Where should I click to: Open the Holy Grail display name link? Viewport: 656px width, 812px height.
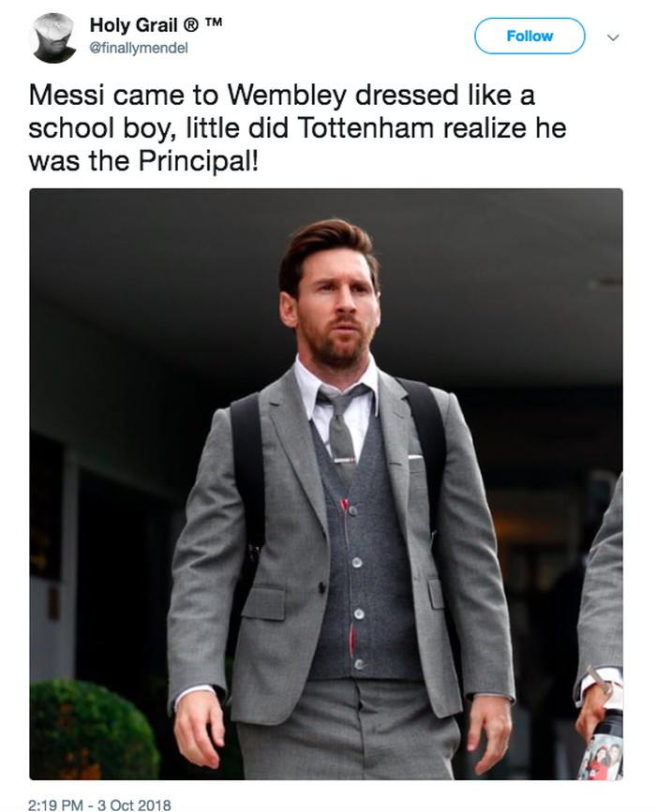134,24
